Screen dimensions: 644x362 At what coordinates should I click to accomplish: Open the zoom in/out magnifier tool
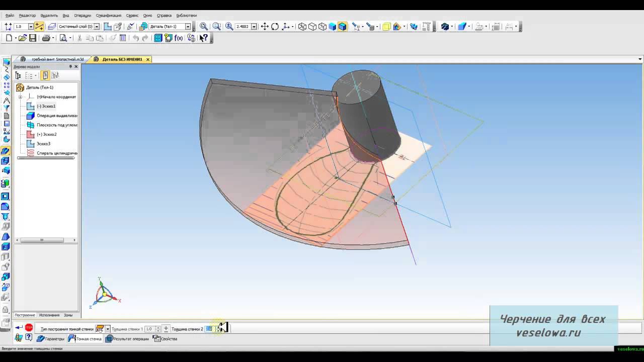(x=229, y=27)
